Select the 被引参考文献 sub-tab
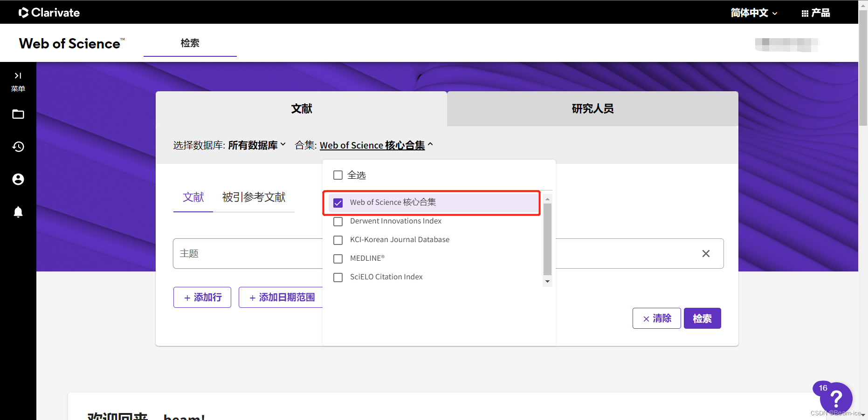The height and width of the screenshot is (420, 868). tap(254, 197)
